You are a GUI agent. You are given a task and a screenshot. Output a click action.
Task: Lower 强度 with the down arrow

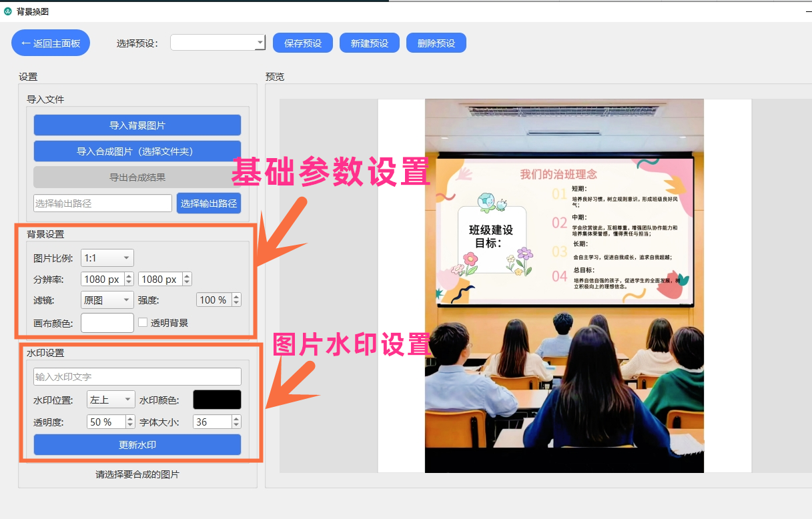click(236, 304)
